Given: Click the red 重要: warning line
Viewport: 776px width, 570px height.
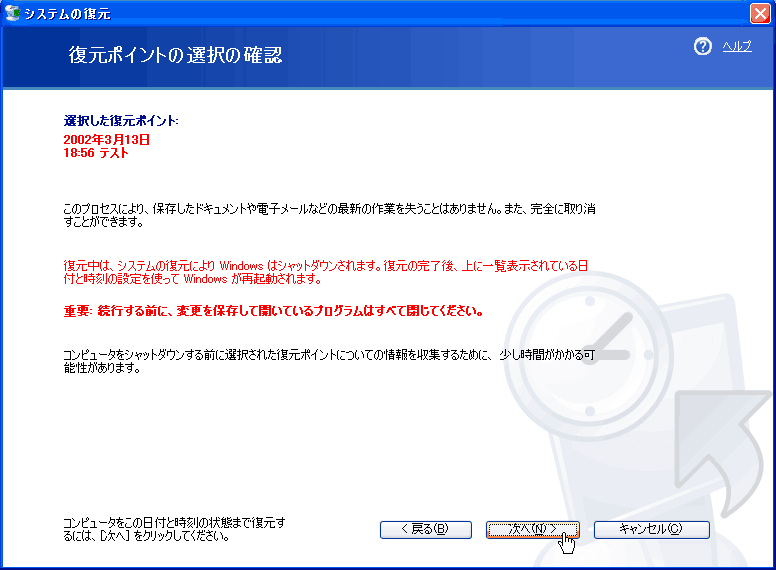Looking at the screenshot, I should [x=273, y=311].
